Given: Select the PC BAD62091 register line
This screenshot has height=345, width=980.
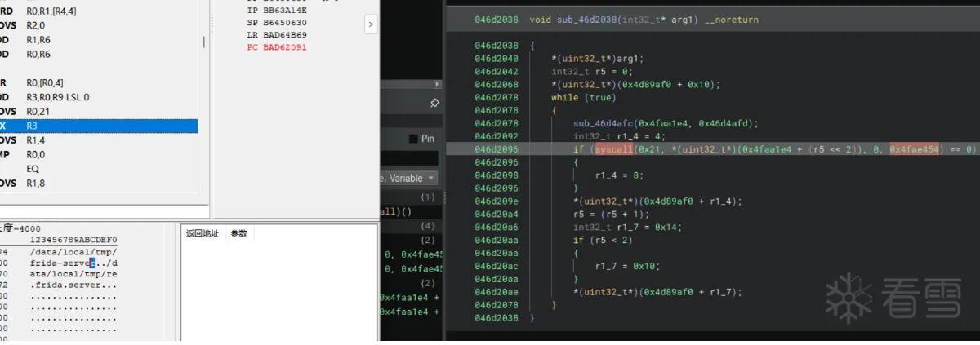Looking at the screenshot, I should (277, 47).
